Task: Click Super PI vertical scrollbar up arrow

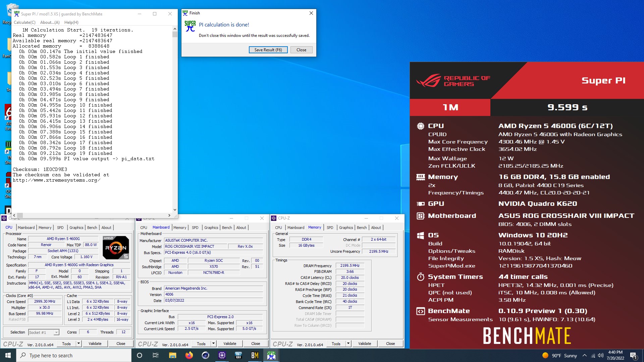Action: tap(175, 29)
